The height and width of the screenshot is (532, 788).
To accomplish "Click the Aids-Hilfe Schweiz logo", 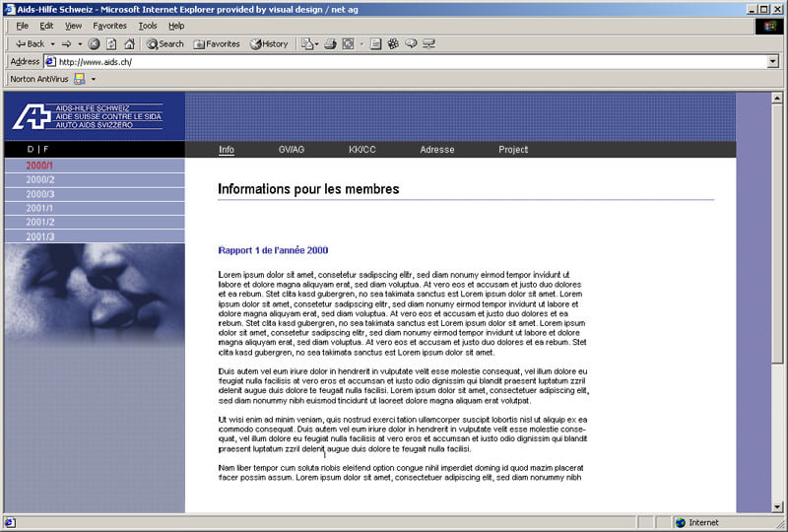I will [88, 116].
